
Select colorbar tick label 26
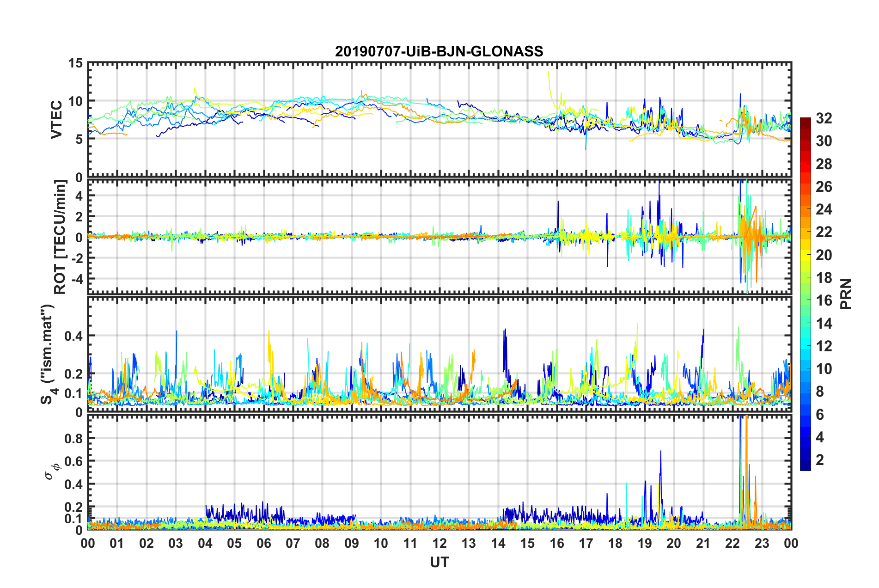coord(824,187)
